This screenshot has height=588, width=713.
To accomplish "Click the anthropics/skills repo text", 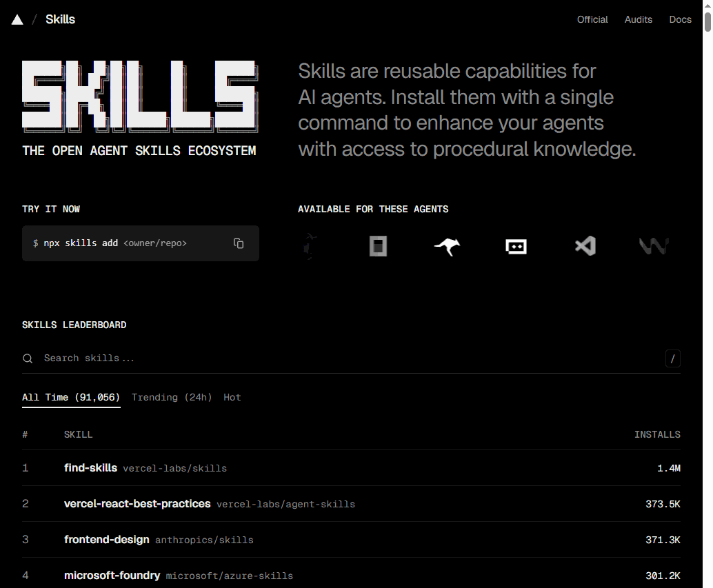I will (x=204, y=540).
